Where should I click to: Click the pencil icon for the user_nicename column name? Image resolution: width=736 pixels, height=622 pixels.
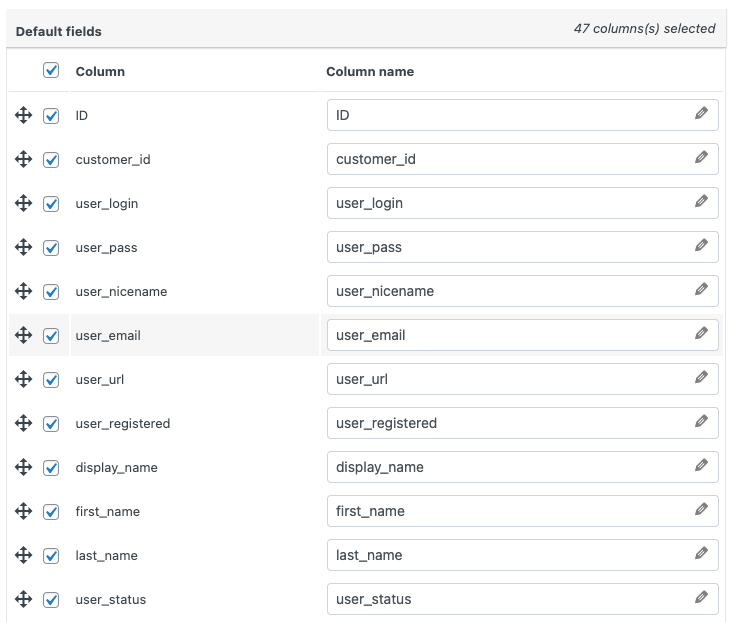pos(701,289)
